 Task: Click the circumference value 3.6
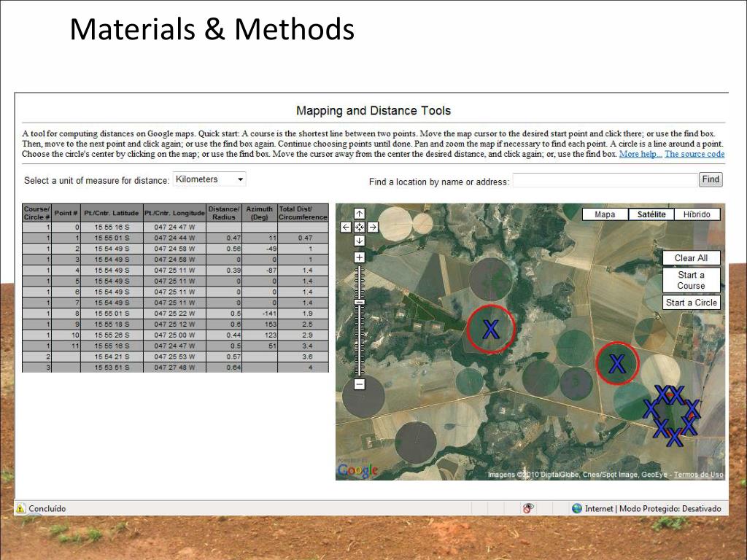[303, 357]
